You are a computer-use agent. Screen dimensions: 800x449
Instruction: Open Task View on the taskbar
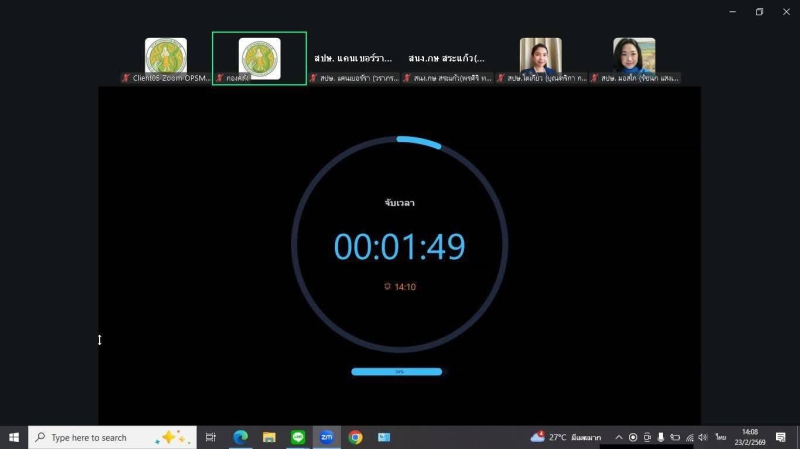click(x=211, y=437)
